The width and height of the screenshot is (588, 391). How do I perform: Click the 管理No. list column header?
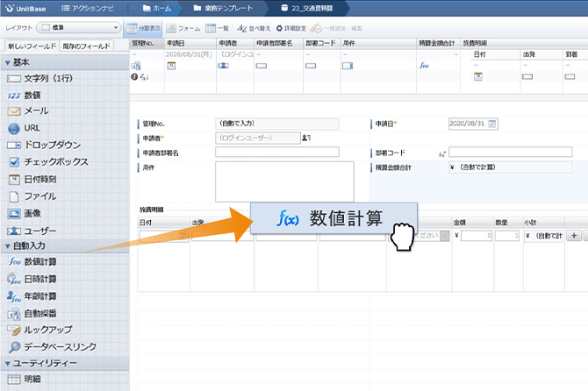[147, 44]
